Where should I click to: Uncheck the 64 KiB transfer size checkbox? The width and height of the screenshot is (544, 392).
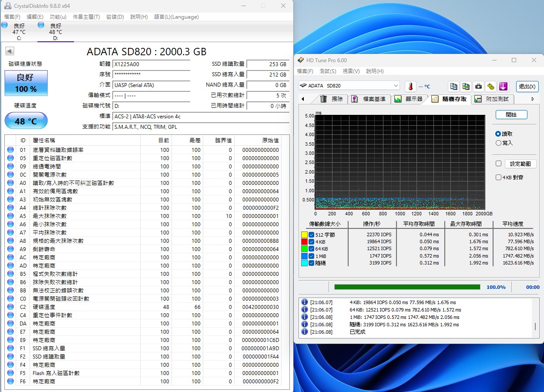tap(311, 248)
